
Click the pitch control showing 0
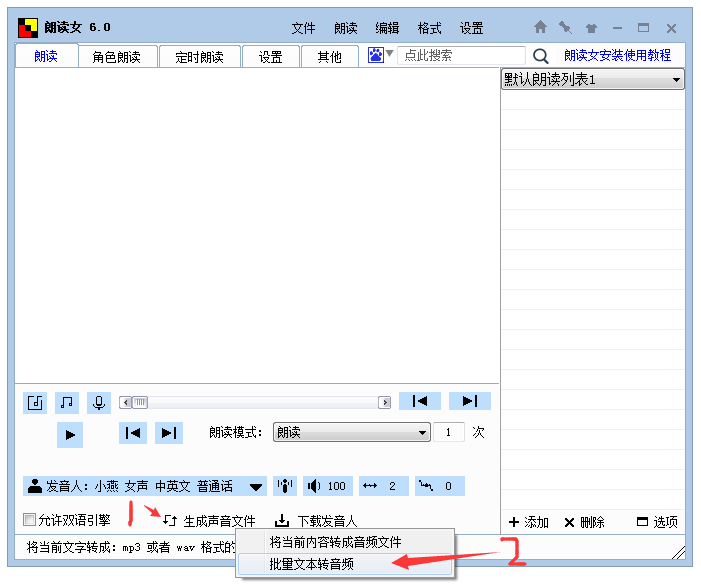[440, 486]
